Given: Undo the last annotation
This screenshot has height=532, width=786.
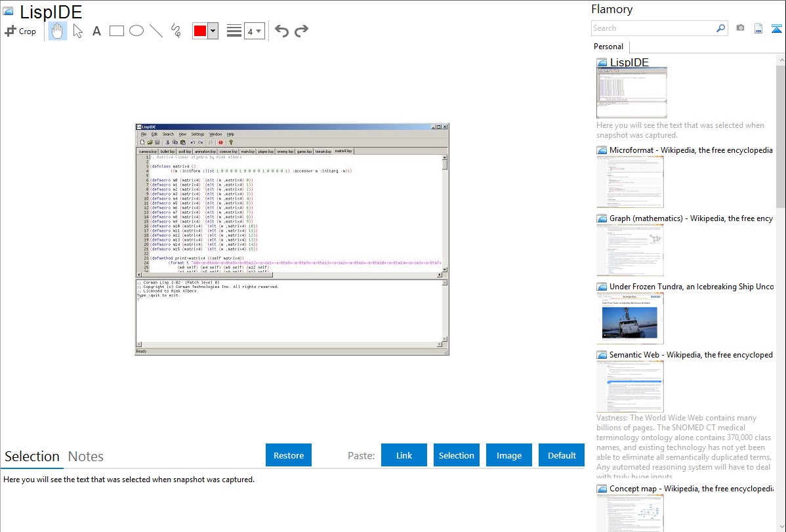Looking at the screenshot, I should (x=281, y=31).
